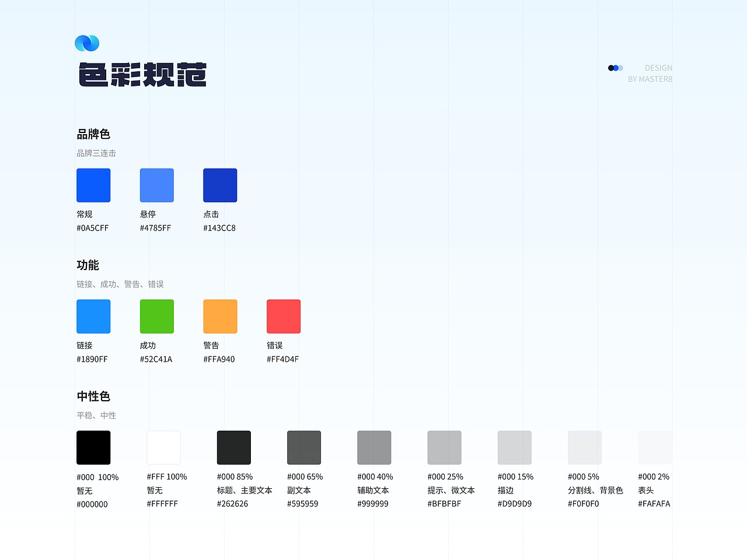Pick the orange #FFA940 warning swatch
This screenshot has width=747, height=560.
click(220, 317)
